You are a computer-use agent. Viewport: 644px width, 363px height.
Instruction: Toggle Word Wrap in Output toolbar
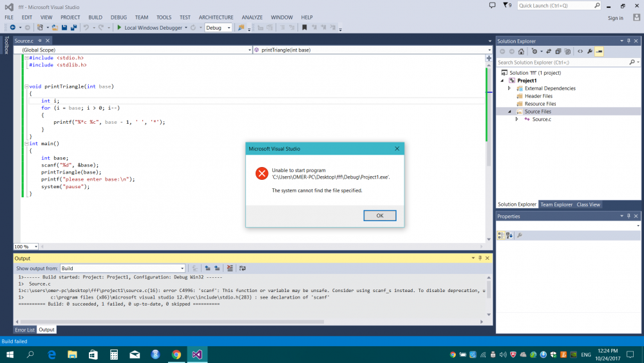[x=242, y=268]
